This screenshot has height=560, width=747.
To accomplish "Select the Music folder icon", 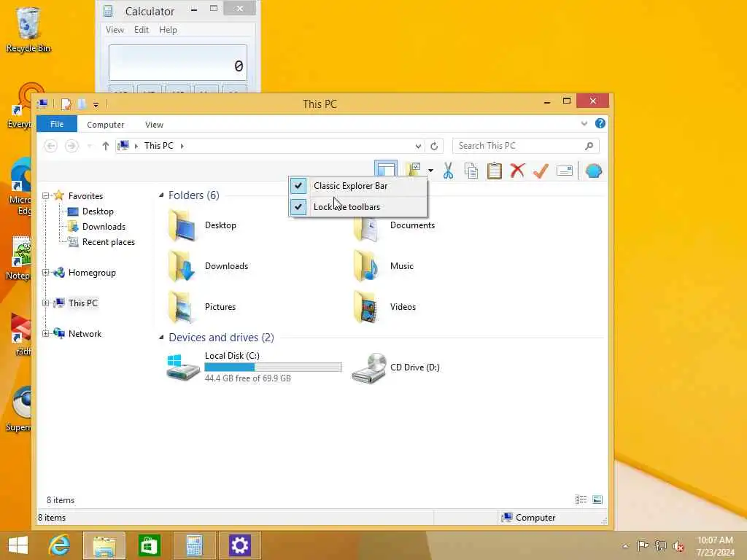I will tap(366, 266).
